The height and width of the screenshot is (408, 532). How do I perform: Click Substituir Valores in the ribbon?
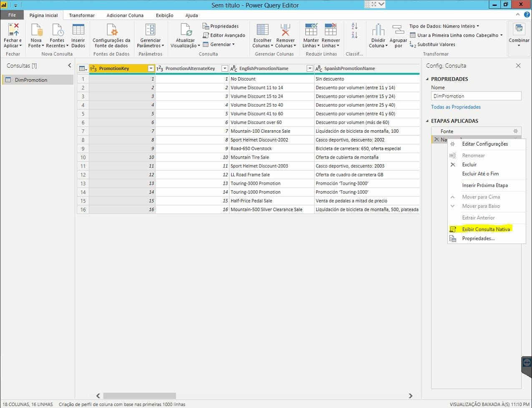click(x=432, y=45)
